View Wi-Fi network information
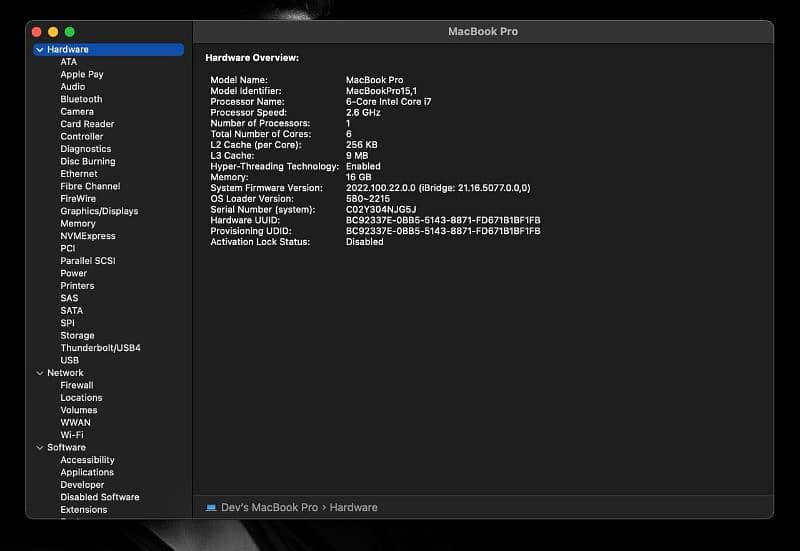The height and width of the screenshot is (551, 800). [x=72, y=435]
